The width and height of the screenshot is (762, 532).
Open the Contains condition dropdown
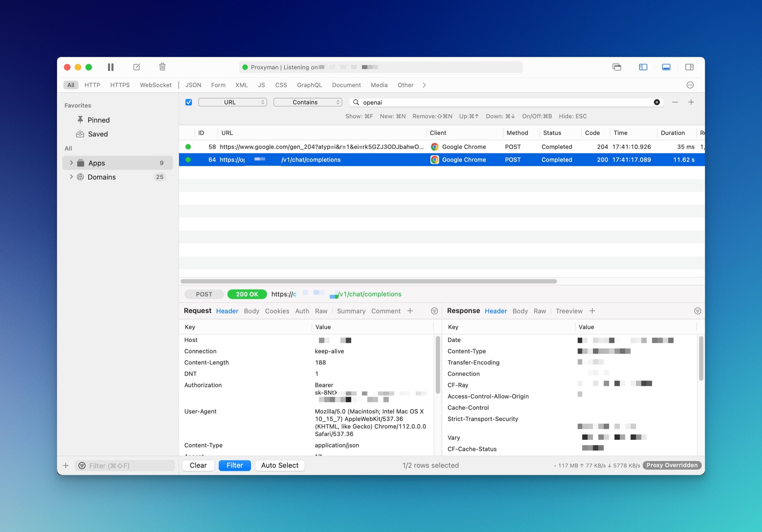point(307,102)
